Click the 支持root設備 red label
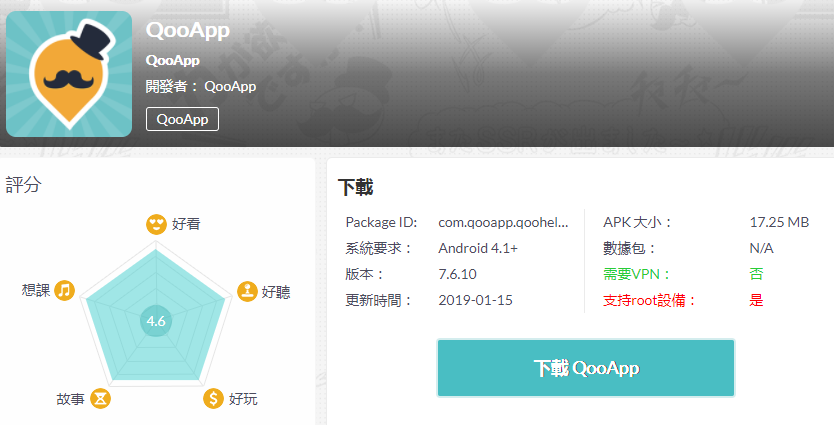Viewport: 834px width, 425px height. 649,300
